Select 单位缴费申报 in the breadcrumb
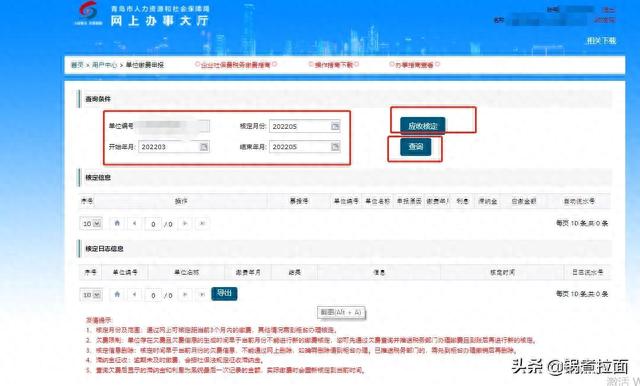This screenshot has height=386, width=640. coord(145,65)
